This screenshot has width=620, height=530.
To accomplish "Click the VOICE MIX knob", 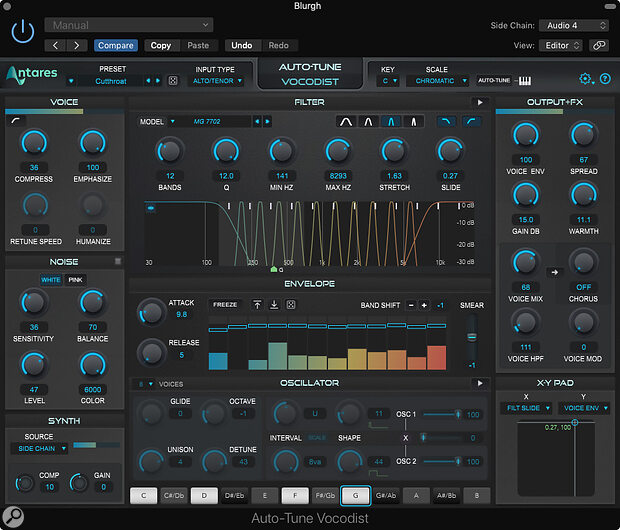I will [525, 263].
